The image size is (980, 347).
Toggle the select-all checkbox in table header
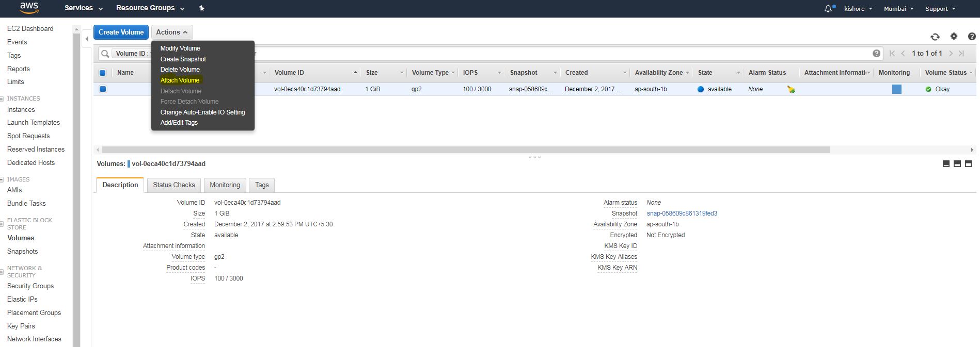tap(102, 73)
